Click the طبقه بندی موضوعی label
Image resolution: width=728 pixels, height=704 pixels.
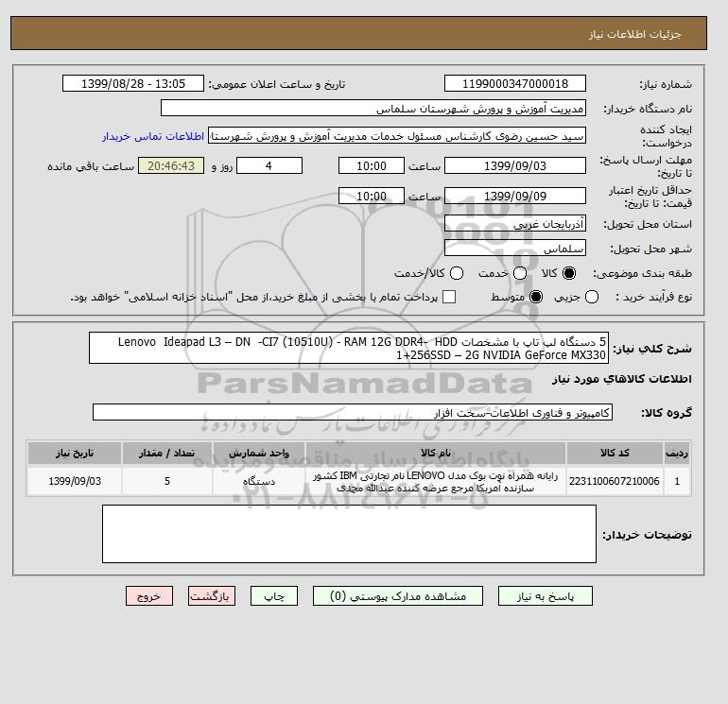click(643, 273)
